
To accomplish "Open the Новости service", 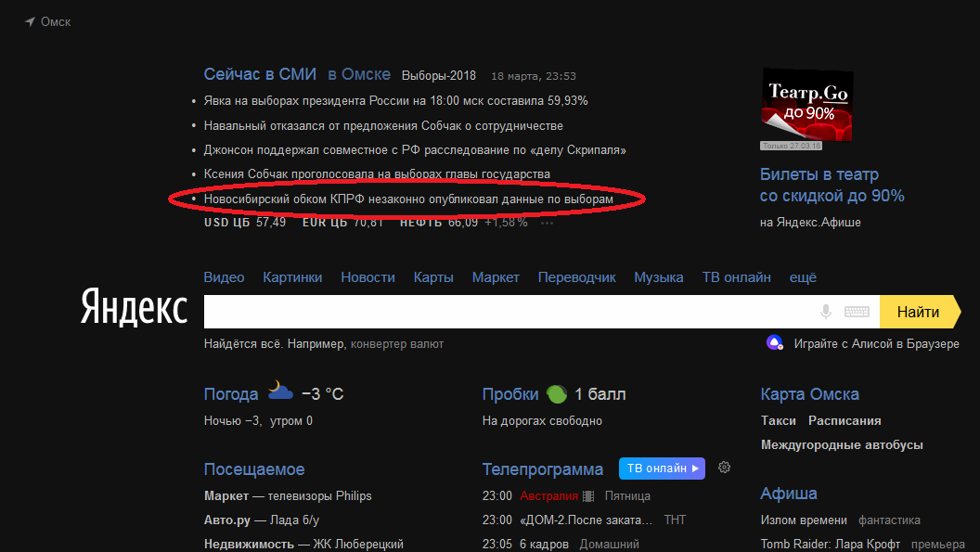I will [x=367, y=277].
